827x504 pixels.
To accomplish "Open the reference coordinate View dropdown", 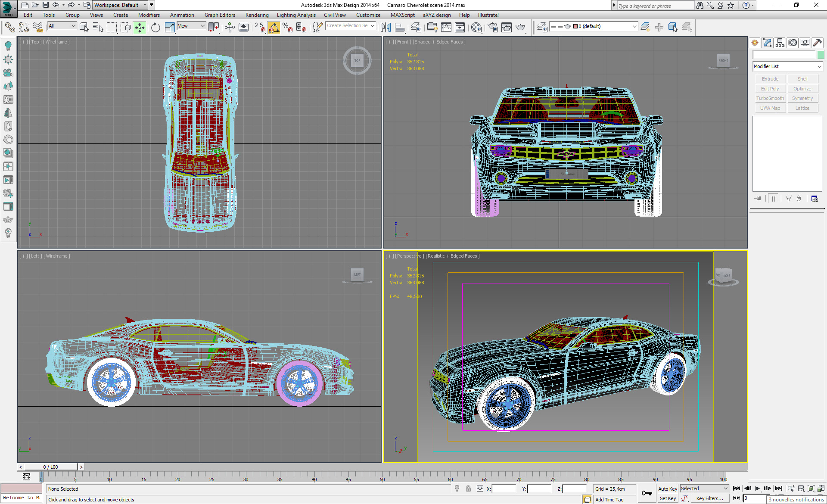I will pyautogui.click(x=191, y=26).
